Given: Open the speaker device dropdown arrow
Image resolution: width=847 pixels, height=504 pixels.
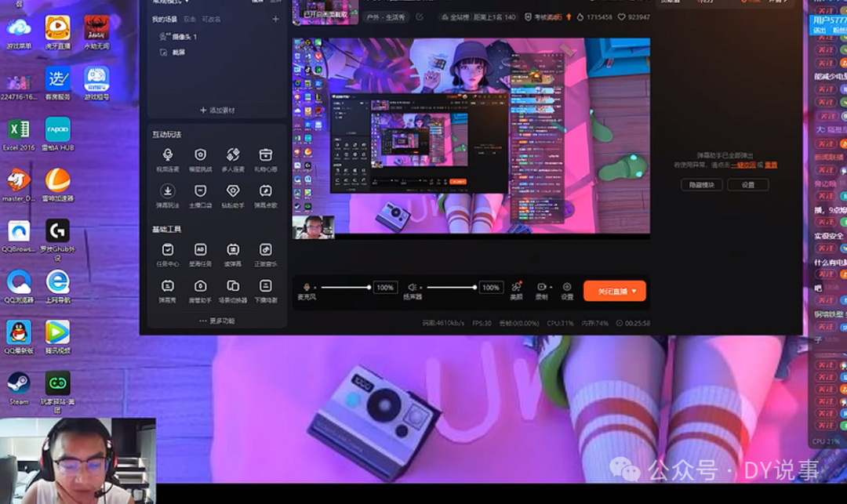Looking at the screenshot, I should pos(421,288).
